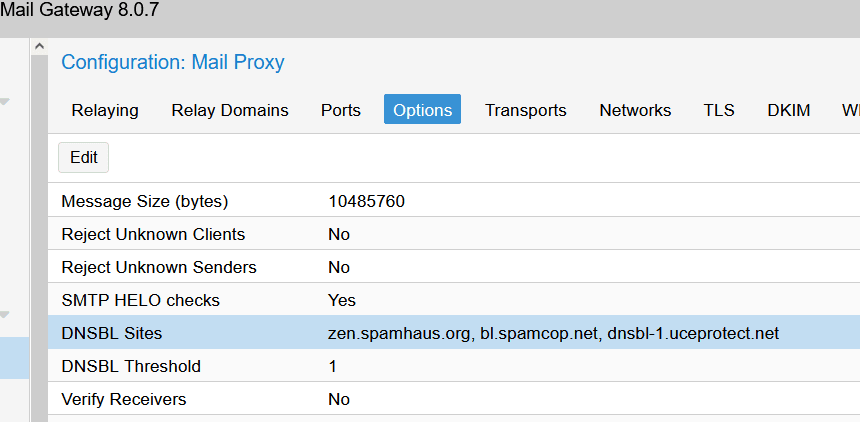The image size is (860, 422).
Task: Select the SMTP HELO checks row
Action: [x=140, y=300]
